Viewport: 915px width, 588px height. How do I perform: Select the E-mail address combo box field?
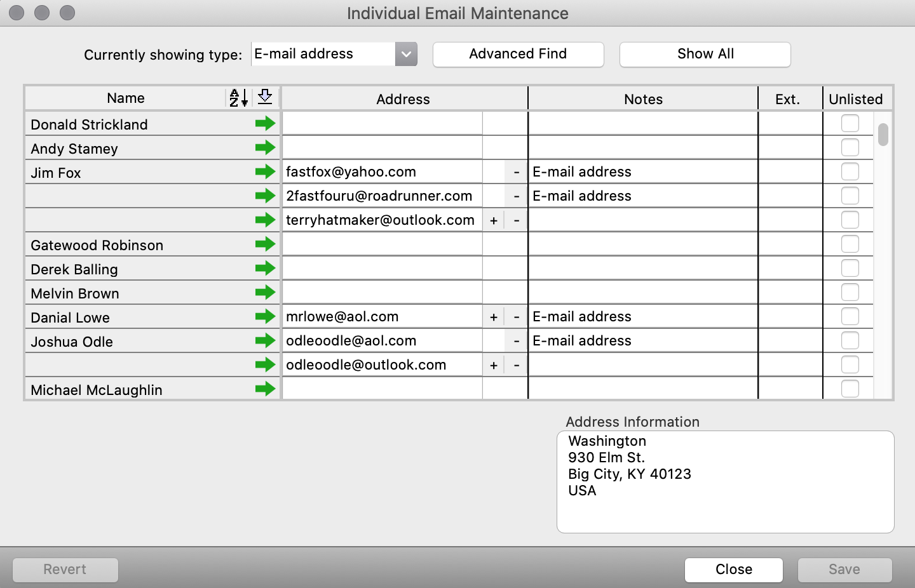pyautogui.click(x=321, y=54)
